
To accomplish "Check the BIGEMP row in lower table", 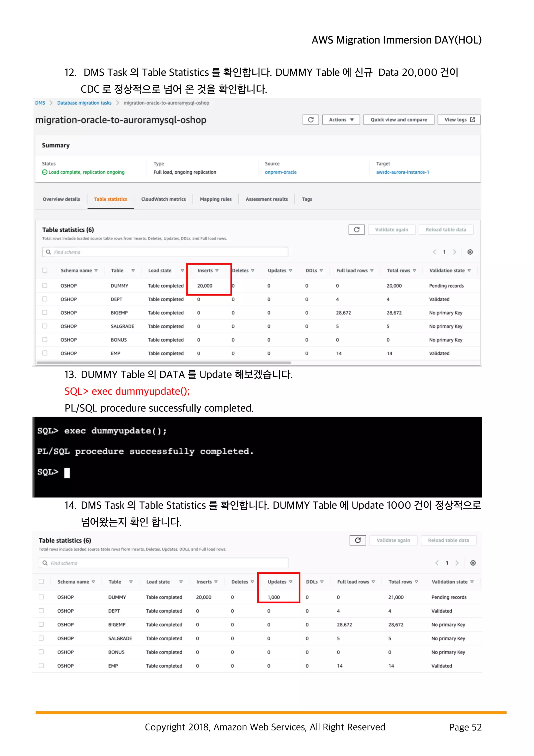I will pos(41,624).
